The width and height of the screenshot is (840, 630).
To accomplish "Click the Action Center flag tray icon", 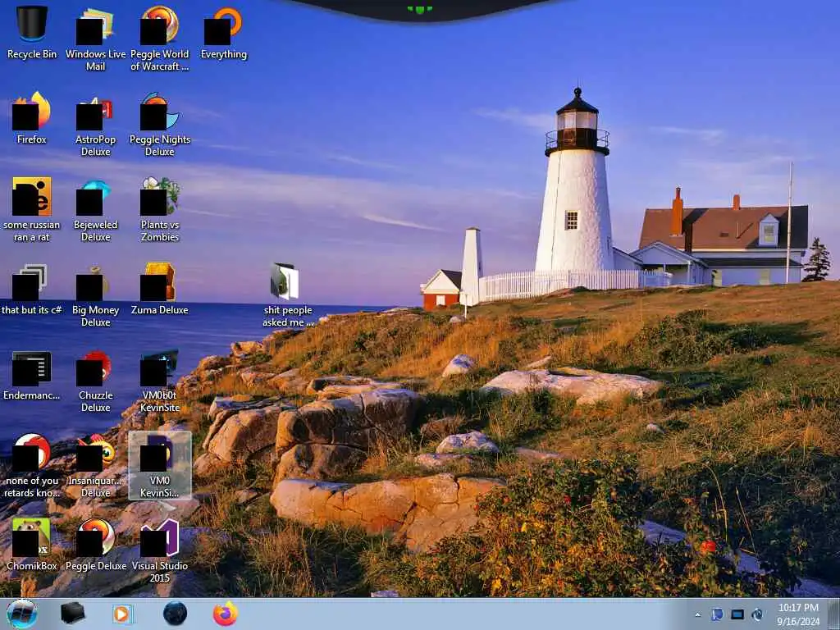I will click(717, 614).
